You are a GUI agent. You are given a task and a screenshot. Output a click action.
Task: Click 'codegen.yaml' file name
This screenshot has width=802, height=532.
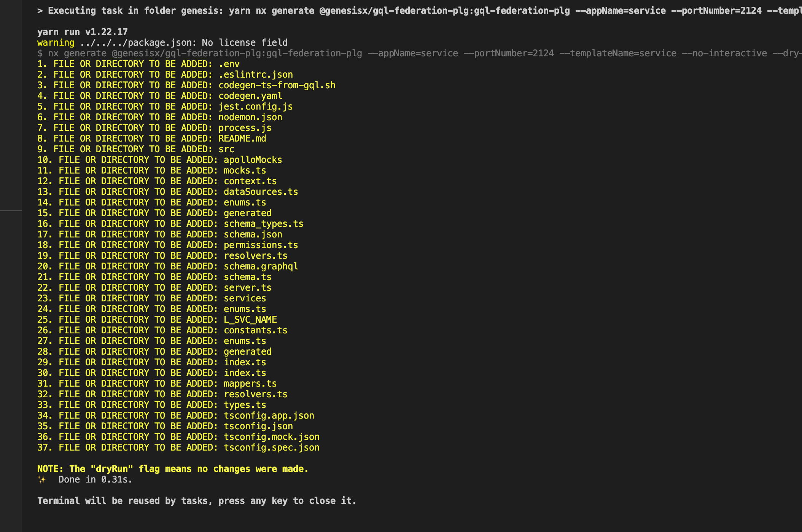point(250,96)
